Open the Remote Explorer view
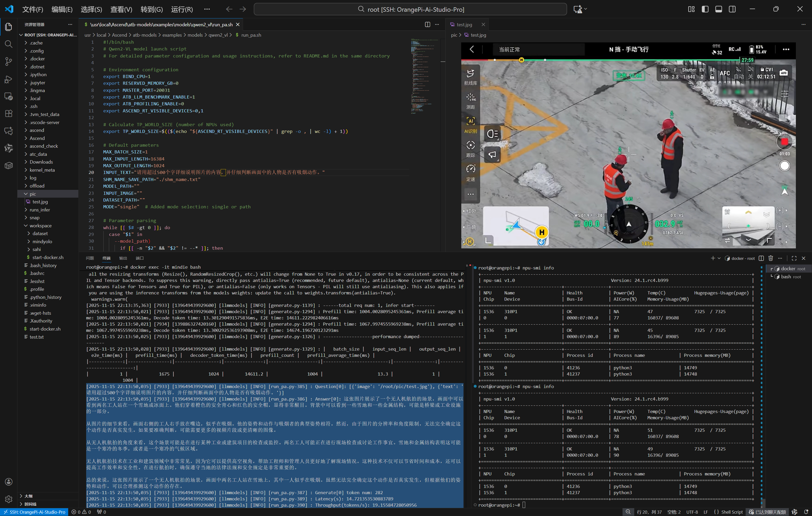Screen dimensions: 812x516 coord(9,96)
